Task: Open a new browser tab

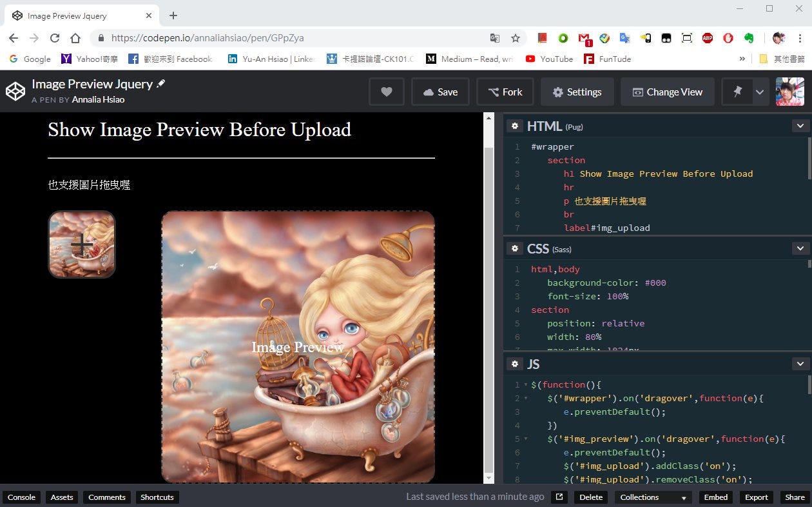Action: tap(173, 15)
